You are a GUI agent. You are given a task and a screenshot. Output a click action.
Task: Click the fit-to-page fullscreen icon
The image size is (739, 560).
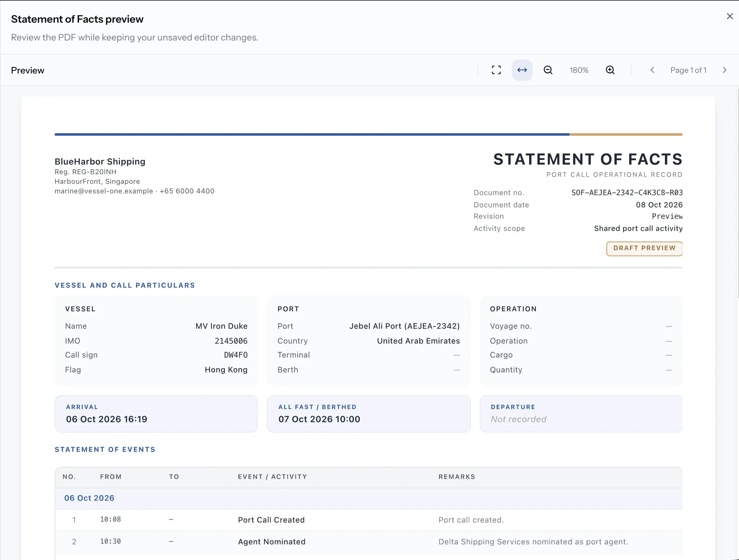point(496,70)
